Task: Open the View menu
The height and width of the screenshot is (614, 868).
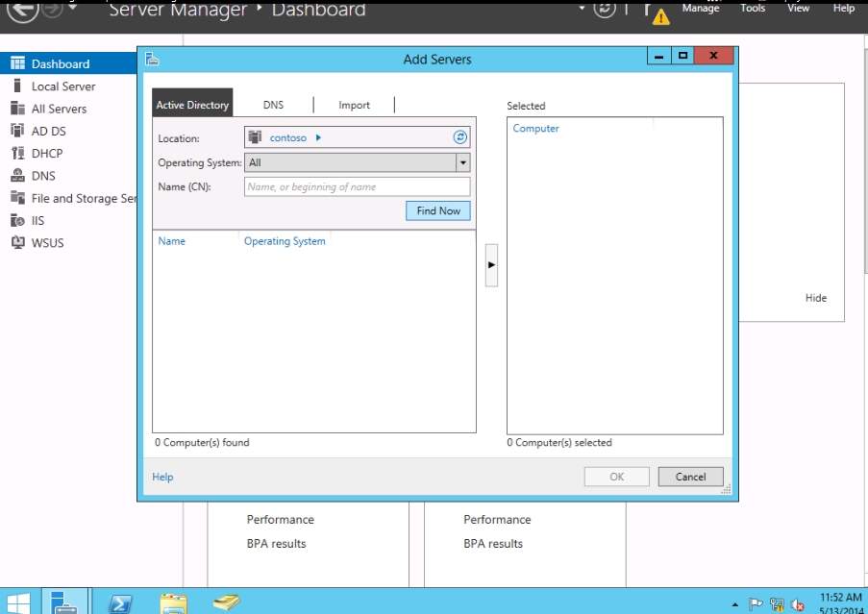Action: 798,8
